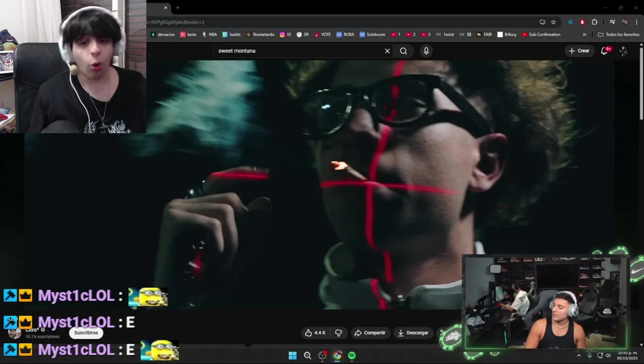
Task: Open 'Todos los favoritos' bookmarks folder
Action: click(x=619, y=34)
